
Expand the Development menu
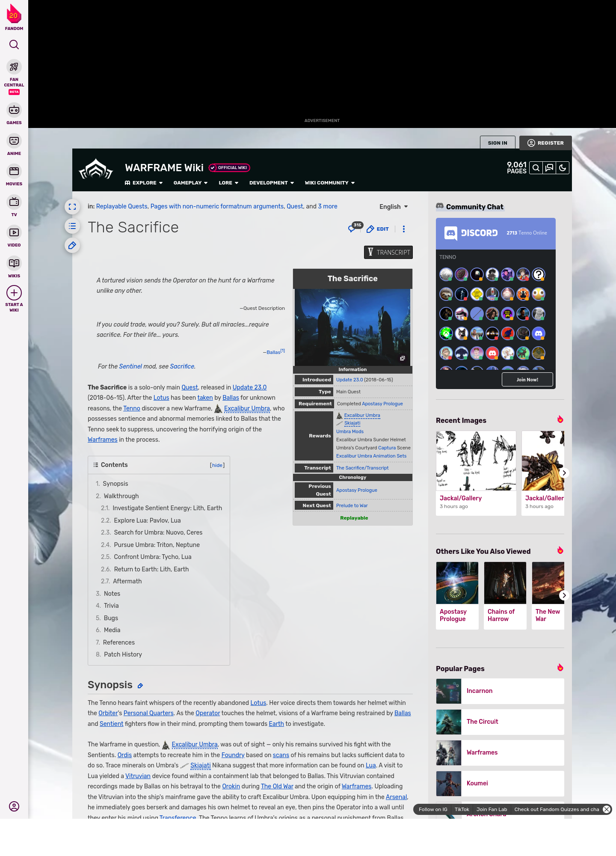click(x=272, y=183)
